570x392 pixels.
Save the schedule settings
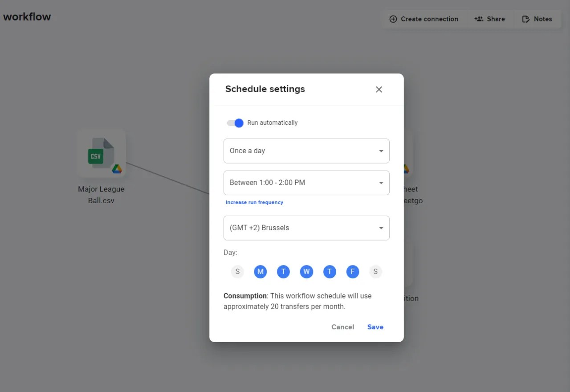[x=375, y=327]
